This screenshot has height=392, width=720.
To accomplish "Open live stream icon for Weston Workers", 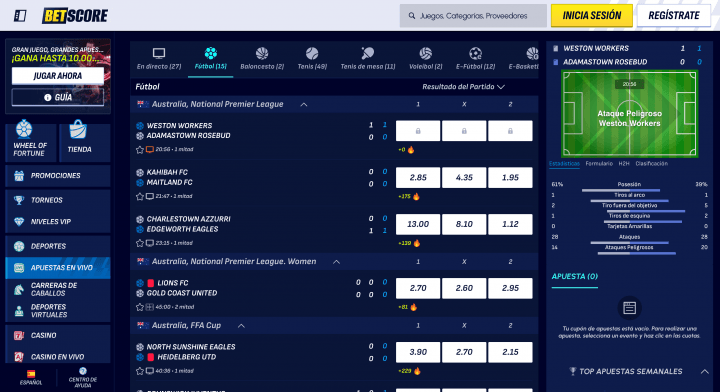I will tap(150, 150).
